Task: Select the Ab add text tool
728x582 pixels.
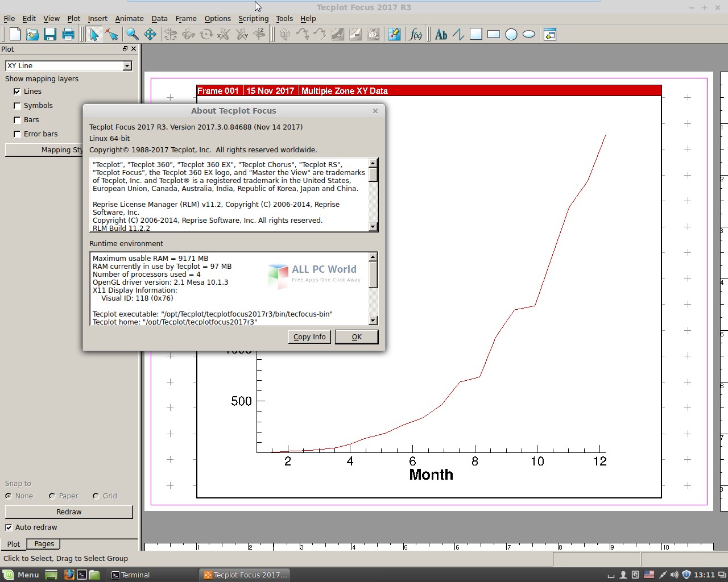Action: click(x=441, y=34)
